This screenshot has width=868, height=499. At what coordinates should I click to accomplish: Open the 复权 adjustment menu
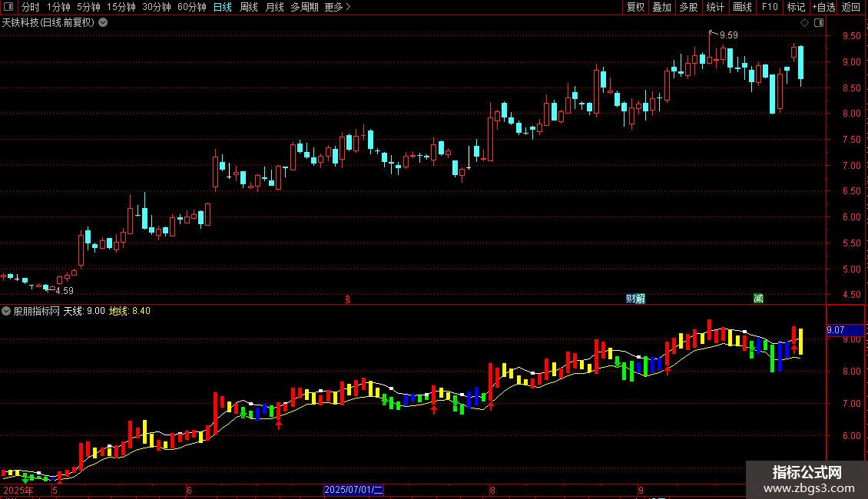click(635, 7)
